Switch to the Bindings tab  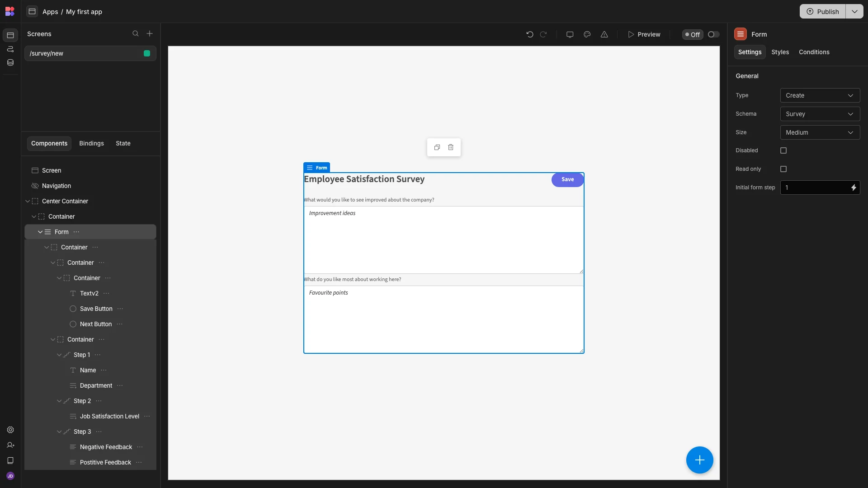click(x=91, y=144)
